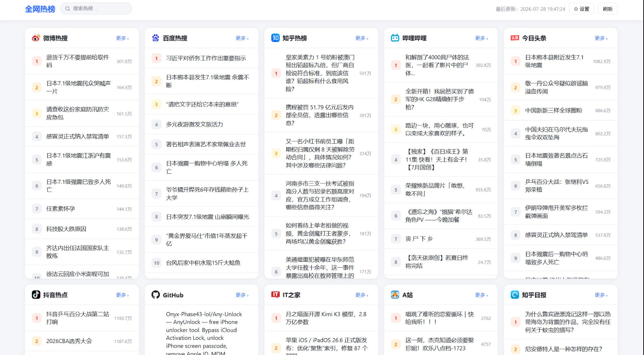Open 日本熊本县附近发生7.1级地震 headline
The width and height of the screenshot is (644, 355).
pos(561,61)
